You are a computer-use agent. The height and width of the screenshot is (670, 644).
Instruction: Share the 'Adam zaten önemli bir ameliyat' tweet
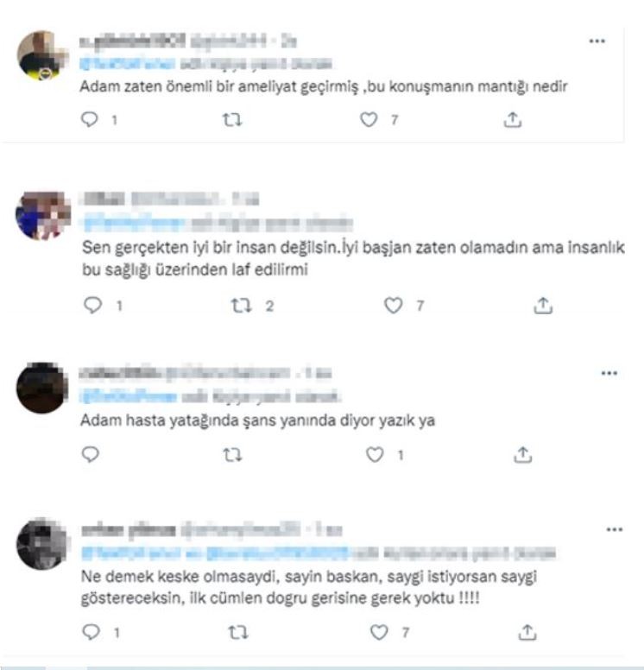(x=513, y=120)
